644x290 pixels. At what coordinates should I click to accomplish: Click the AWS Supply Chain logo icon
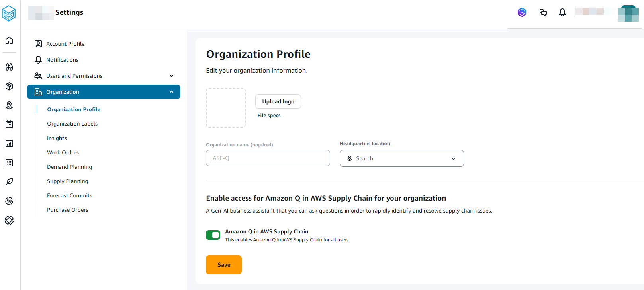(9, 14)
